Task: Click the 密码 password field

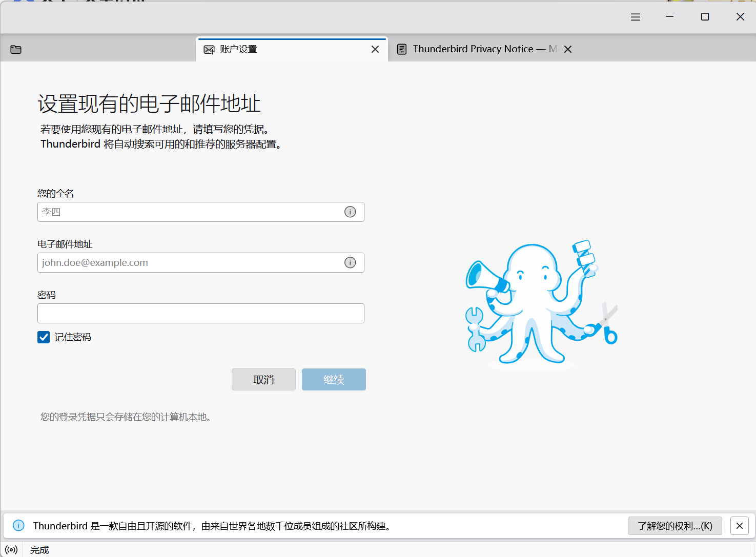Action: (200, 313)
